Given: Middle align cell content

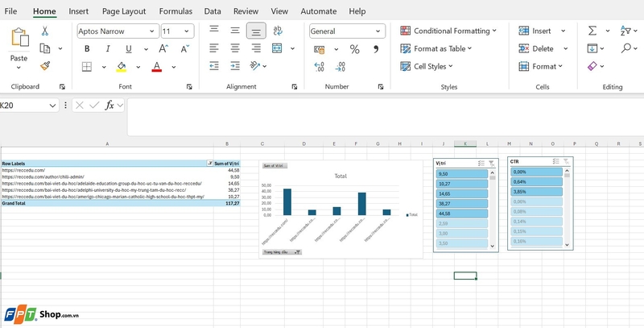Looking at the screenshot, I should pyautogui.click(x=235, y=31).
